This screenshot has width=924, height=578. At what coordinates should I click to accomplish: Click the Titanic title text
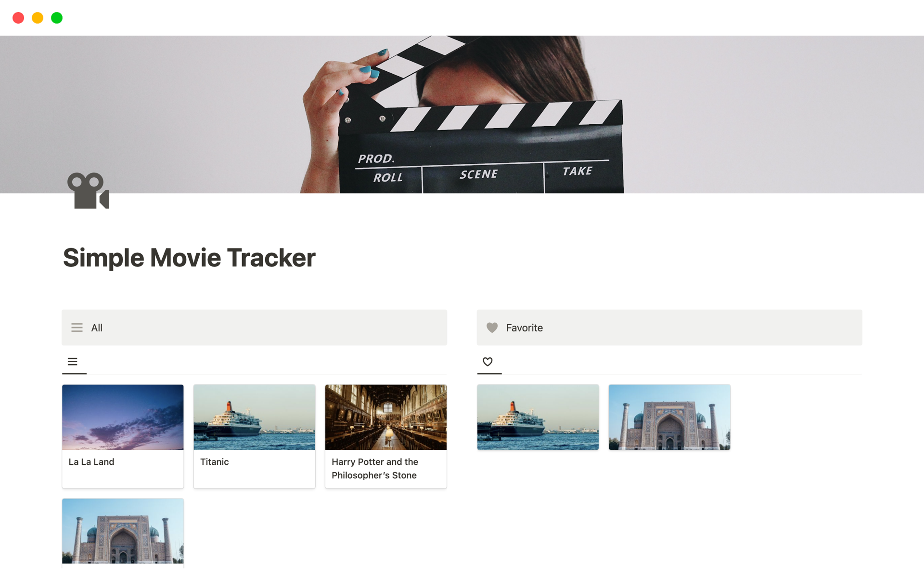214,462
